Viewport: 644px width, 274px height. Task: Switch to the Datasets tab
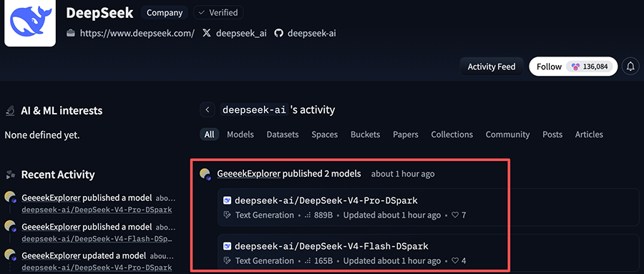coord(283,134)
